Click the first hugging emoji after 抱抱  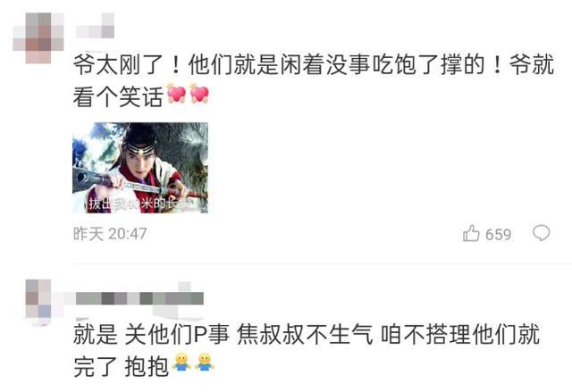coord(181,363)
